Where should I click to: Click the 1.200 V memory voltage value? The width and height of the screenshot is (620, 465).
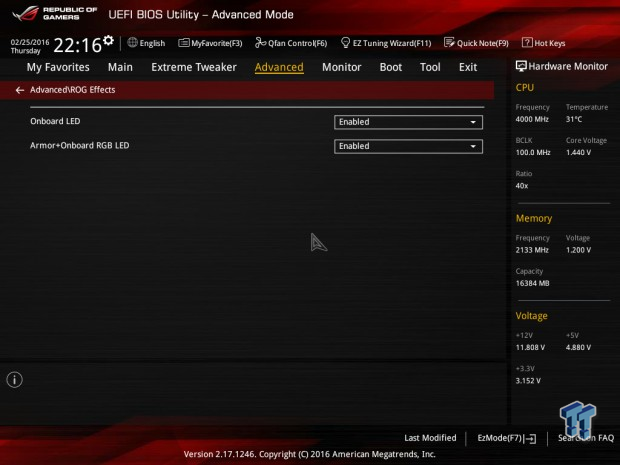tap(578, 250)
